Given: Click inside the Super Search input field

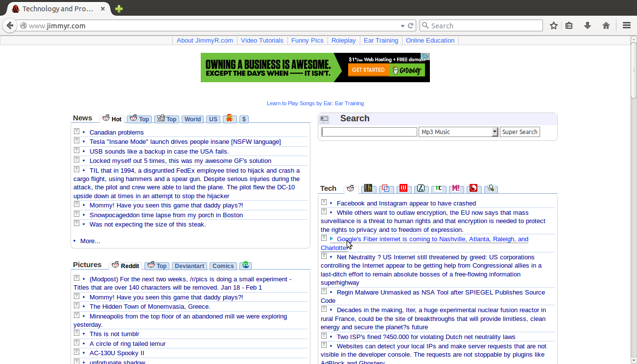Looking at the screenshot, I should coord(369,131).
